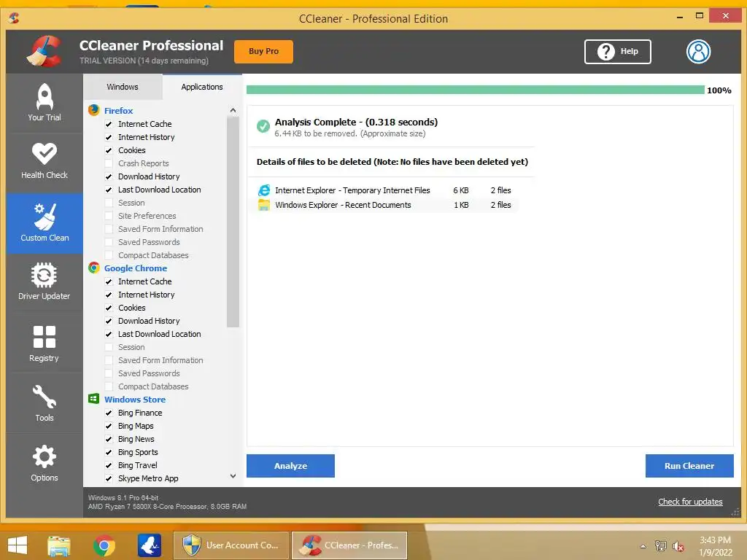Click the window resize grip corner
The image size is (747, 560).
(x=735, y=512)
